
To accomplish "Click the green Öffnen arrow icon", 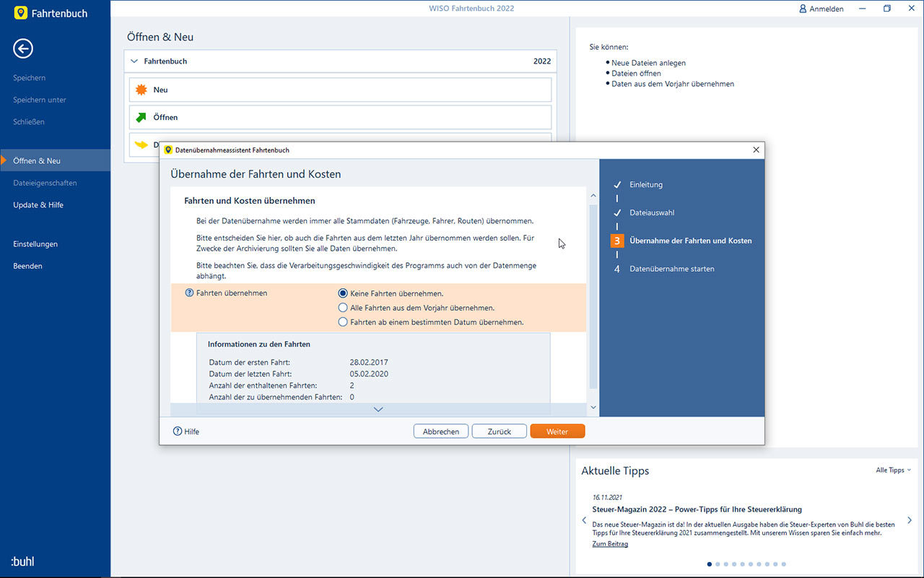I will [x=141, y=117].
